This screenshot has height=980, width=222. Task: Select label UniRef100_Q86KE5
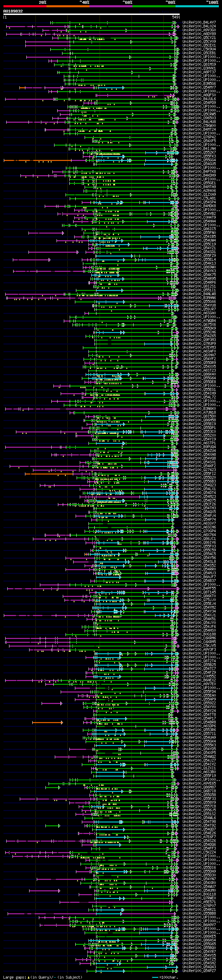(x=199, y=936)
